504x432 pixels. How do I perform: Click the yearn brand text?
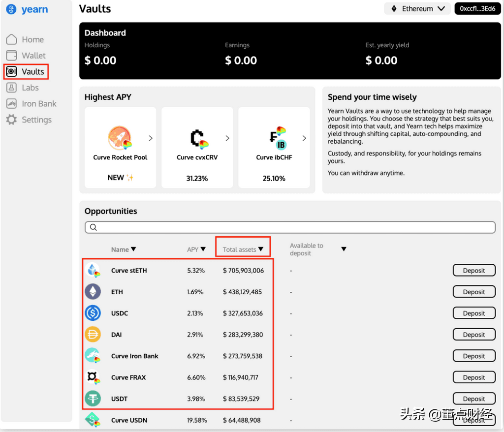pos(35,10)
